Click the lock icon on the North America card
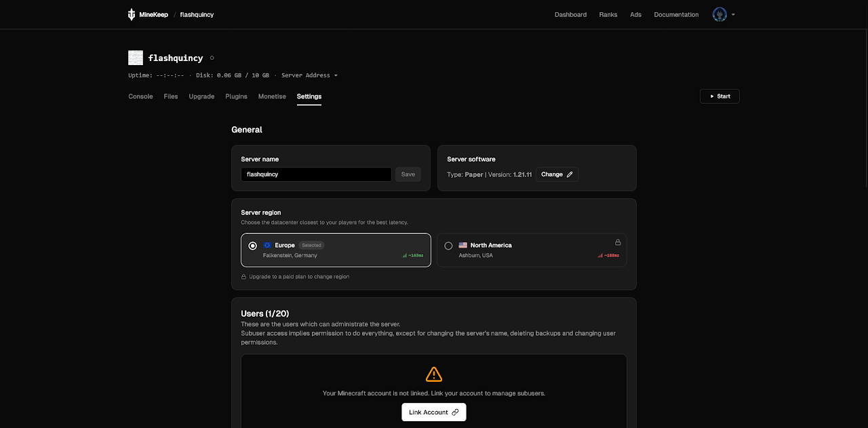The width and height of the screenshot is (868, 428). tap(617, 241)
